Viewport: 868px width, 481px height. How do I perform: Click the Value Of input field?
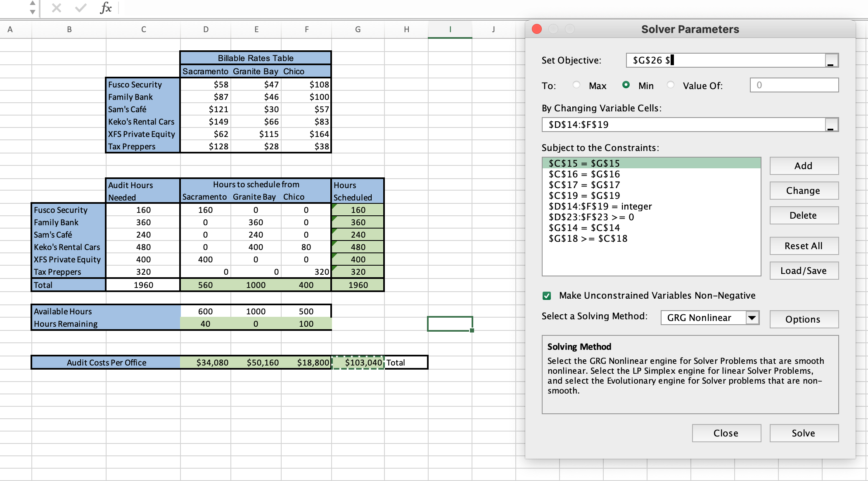point(794,85)
